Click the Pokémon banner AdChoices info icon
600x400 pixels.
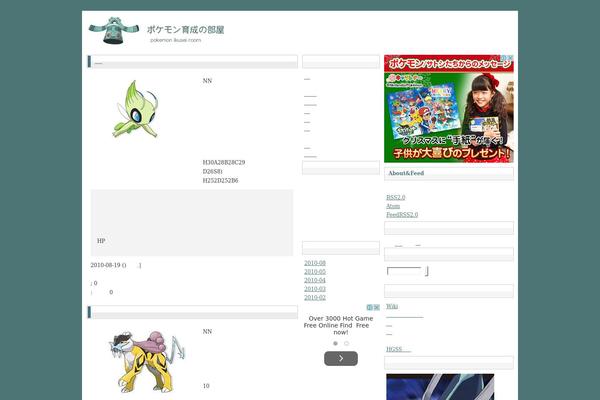(504, 57)
